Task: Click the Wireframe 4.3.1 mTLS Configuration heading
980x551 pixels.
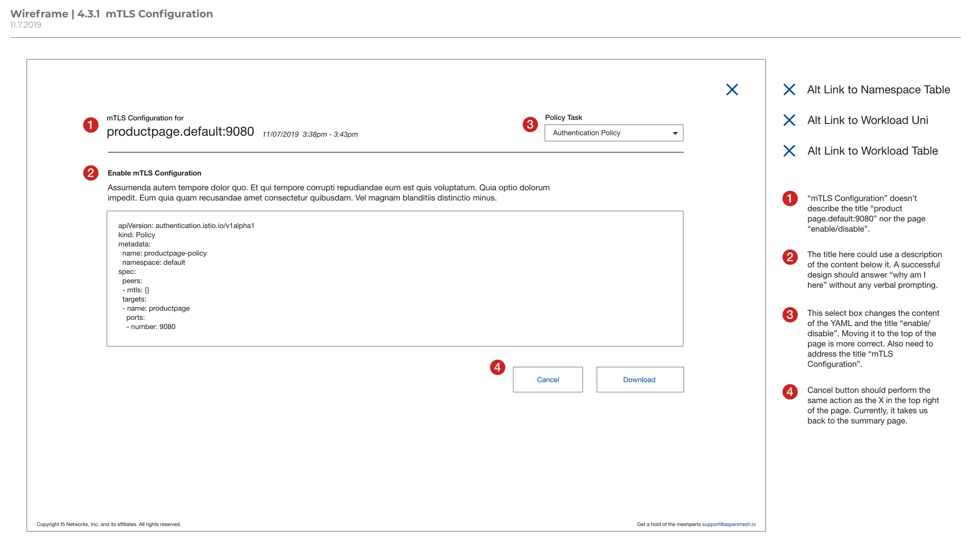Action: 111,14
